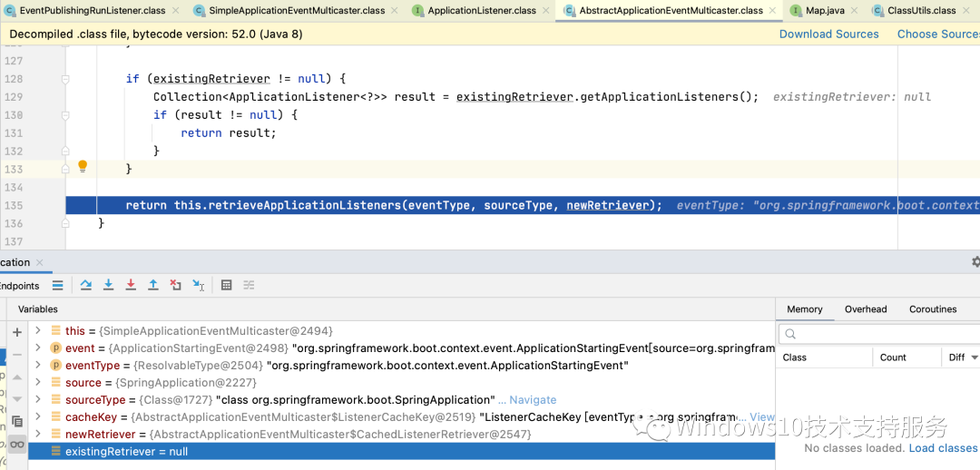Open the settings gear in debug panel
Screen dimensions: 980x470
point(975,262)
